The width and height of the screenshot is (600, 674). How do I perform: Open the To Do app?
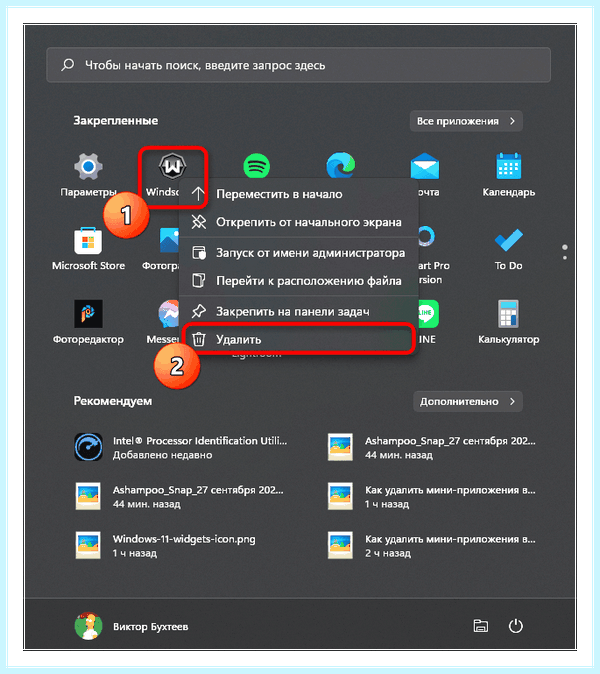tap(508, 240)
